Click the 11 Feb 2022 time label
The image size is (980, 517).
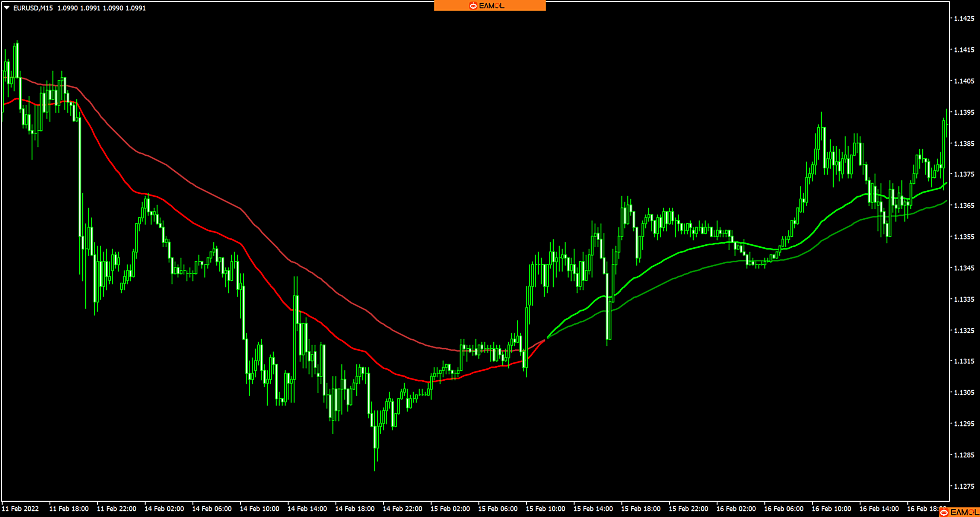(20, 509)
